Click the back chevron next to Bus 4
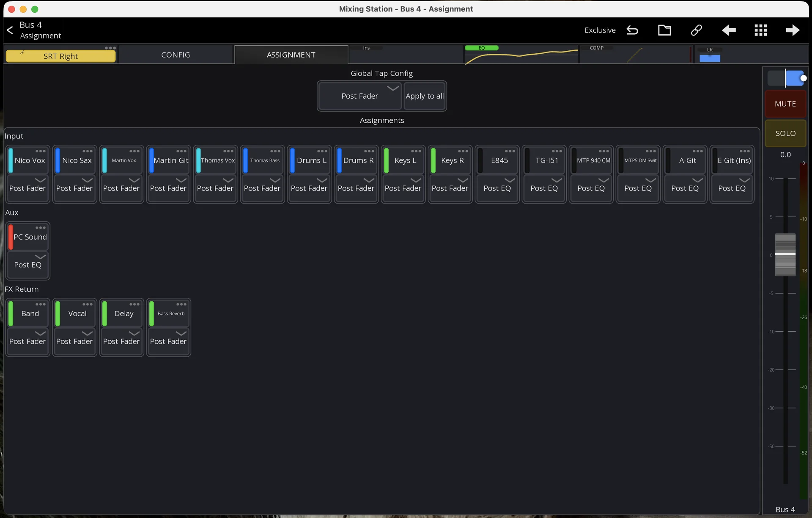 point(10,30)
